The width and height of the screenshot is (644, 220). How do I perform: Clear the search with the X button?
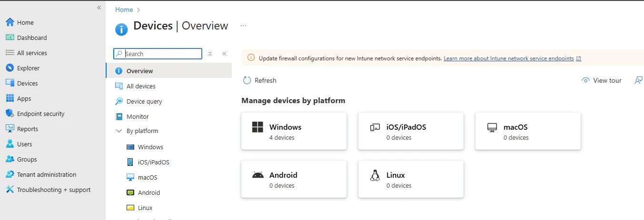(210, 54)
